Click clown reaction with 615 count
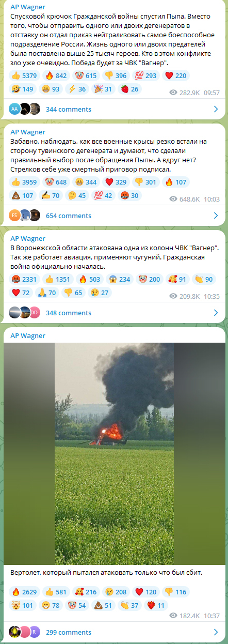This screenshot has width=228, height=644. (x=85, y=75)
